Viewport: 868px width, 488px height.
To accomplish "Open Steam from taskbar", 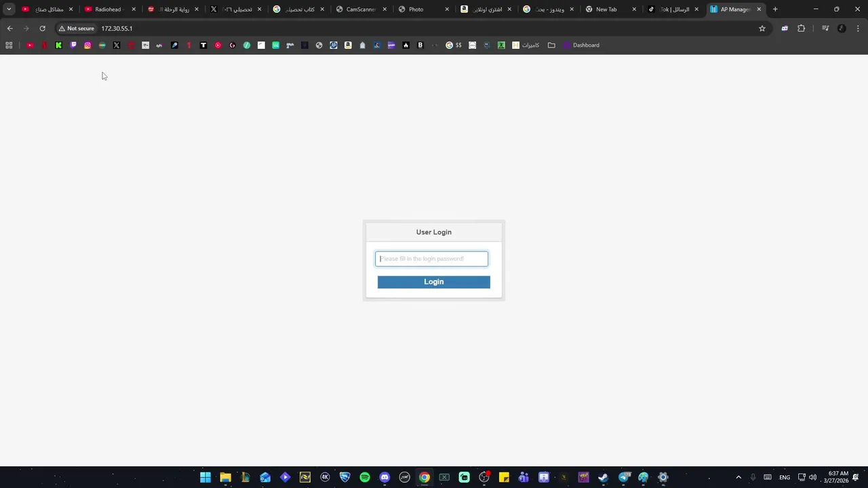I will coord(603,477).
